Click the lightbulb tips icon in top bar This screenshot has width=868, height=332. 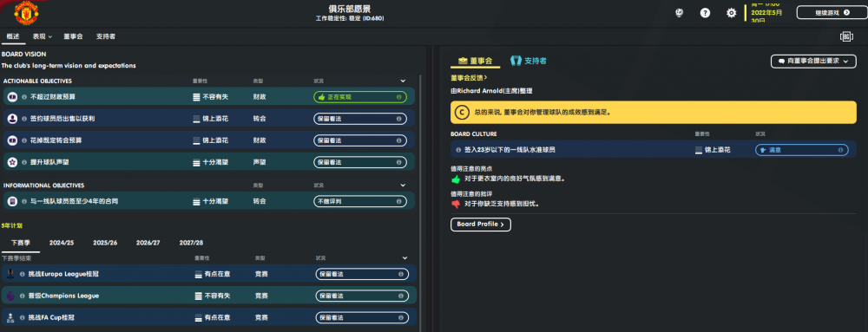(x=680, y=13)
